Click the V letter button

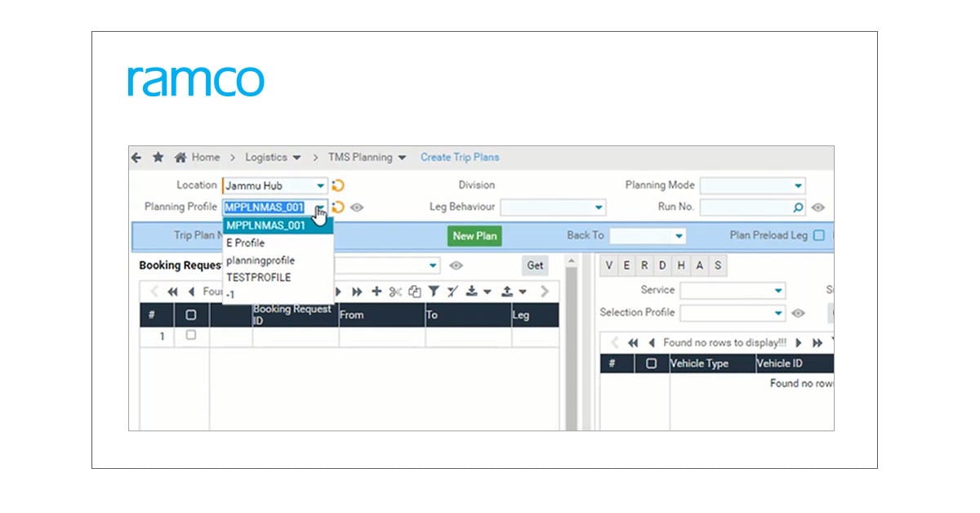point(609,265)
